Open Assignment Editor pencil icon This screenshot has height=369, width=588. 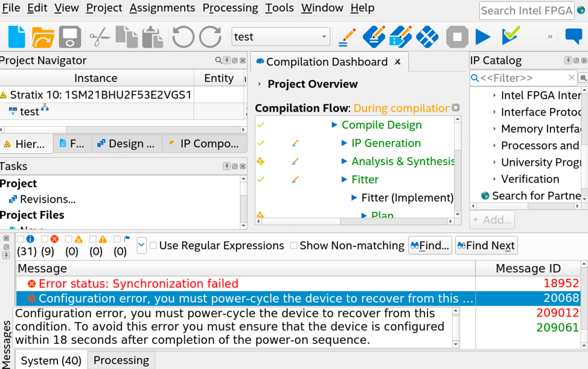click(x=347, y=37)
